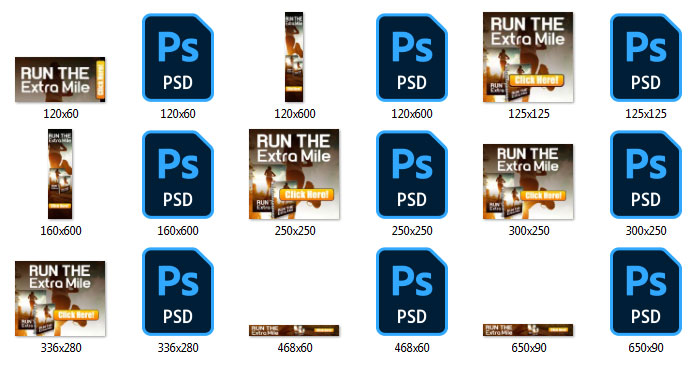Select the 160x600 PSD file icon

pyautogui.click(x=178, y=175)
